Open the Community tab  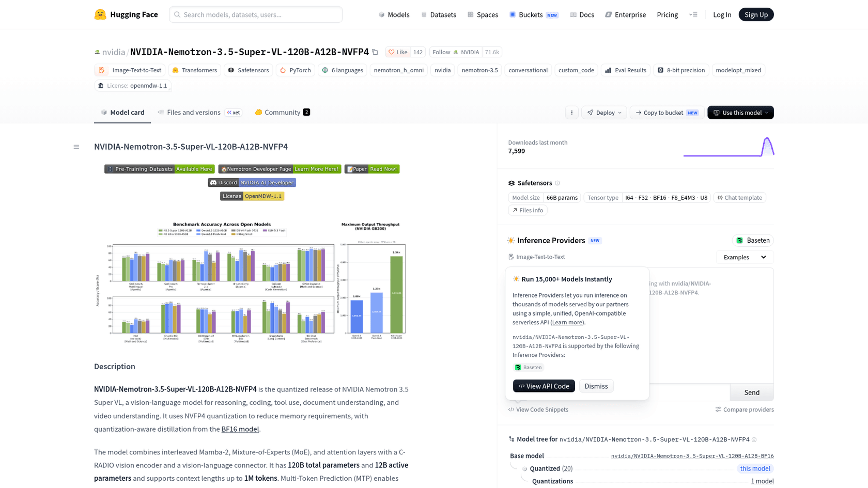[283, 113]
